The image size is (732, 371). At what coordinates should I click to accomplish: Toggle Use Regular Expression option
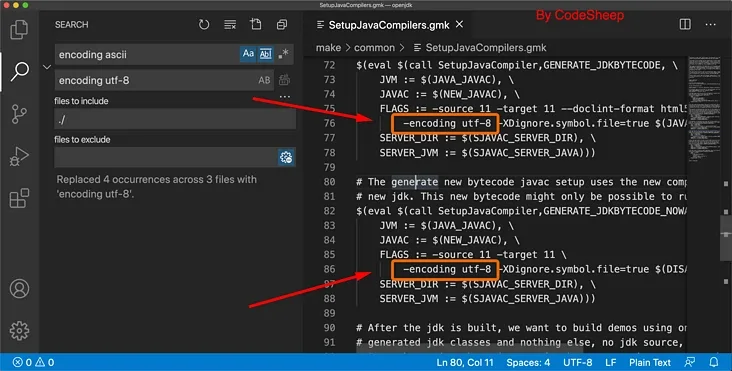coord(283,54)
